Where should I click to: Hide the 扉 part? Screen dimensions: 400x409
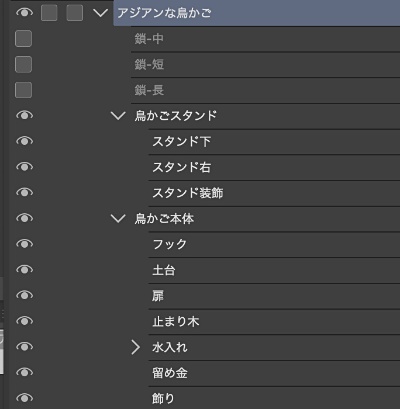point(24,295)
